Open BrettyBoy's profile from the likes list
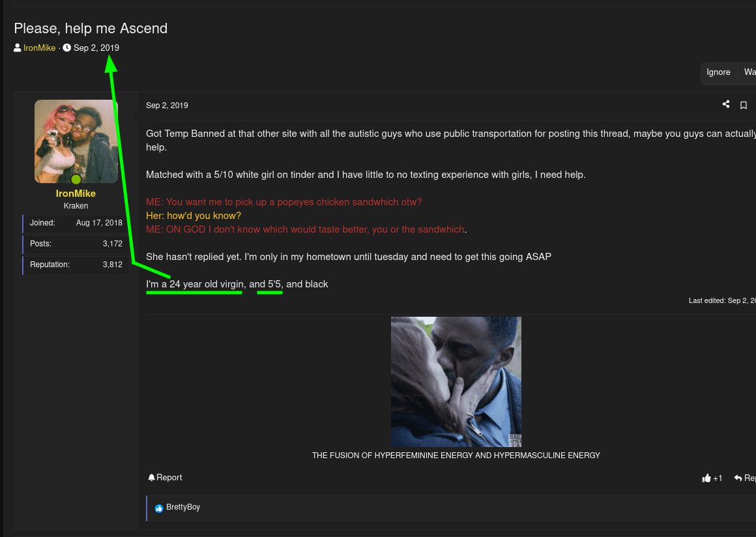This screenshot has width=756, height=537. [183, 508]
